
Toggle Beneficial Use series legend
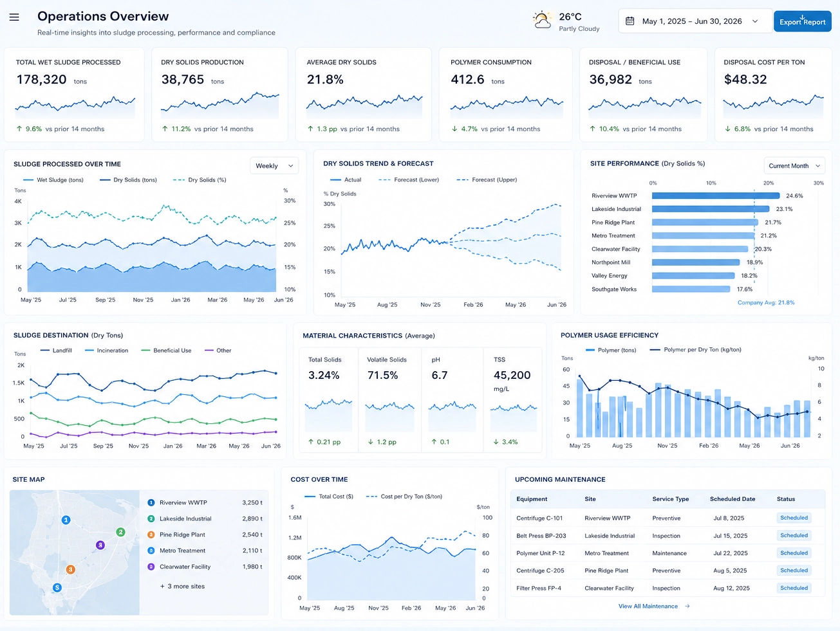[166, 351]
